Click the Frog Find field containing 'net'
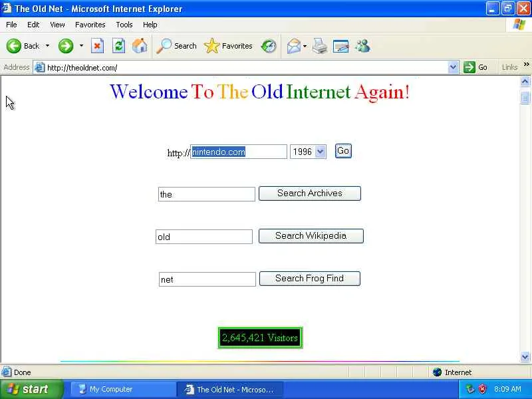 [x=207, y=279]
